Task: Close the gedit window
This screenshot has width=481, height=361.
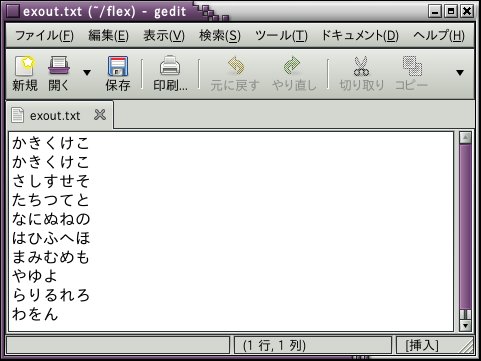Action: (x=467, y=12)
